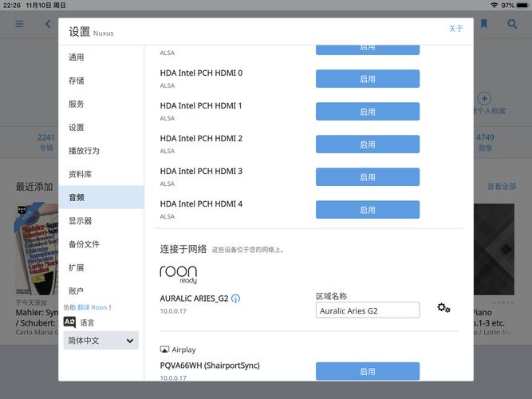Enable HDA Intel PCH HDMI 4
The image size is (532, 399).
pos(368,210)
